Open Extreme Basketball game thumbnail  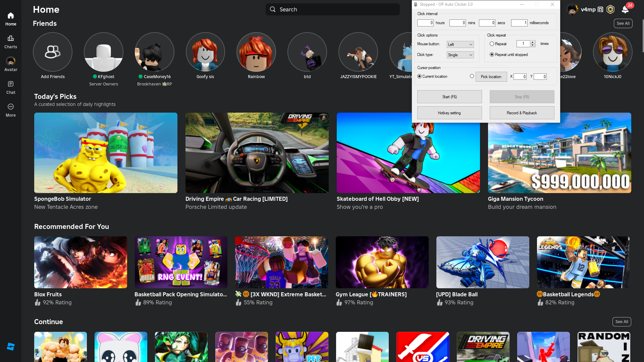282,262
